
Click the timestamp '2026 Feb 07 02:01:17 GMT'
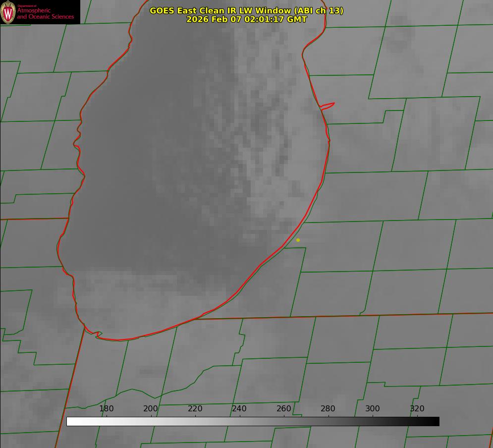(247, 19)
